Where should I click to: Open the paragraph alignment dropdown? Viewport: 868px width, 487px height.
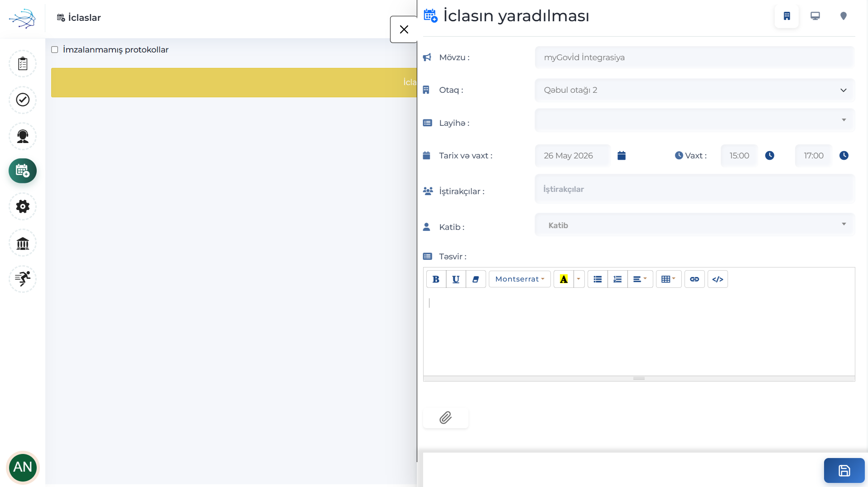coord(640,279)
